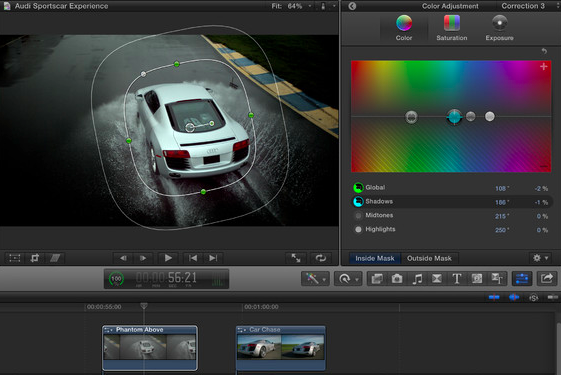Jump to previous edit point
561x375 pixels.
click(193, 258)
